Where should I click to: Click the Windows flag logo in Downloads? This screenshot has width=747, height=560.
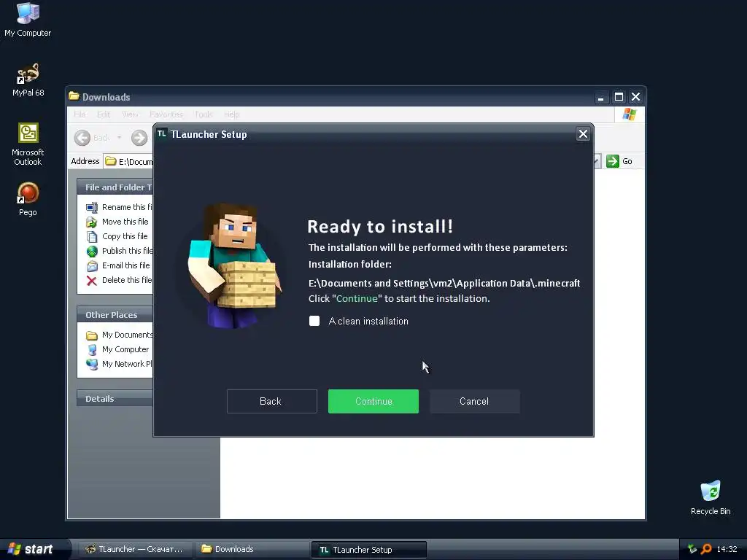(x=630, y=114)
